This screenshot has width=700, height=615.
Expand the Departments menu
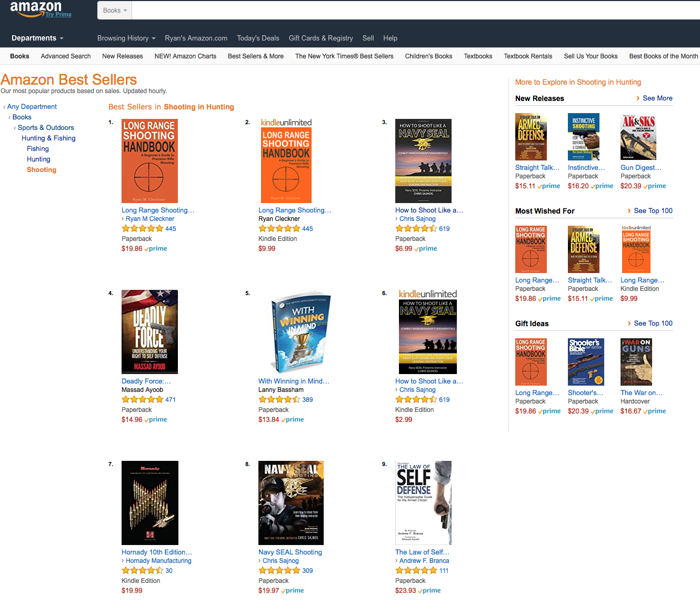[37, 38]
